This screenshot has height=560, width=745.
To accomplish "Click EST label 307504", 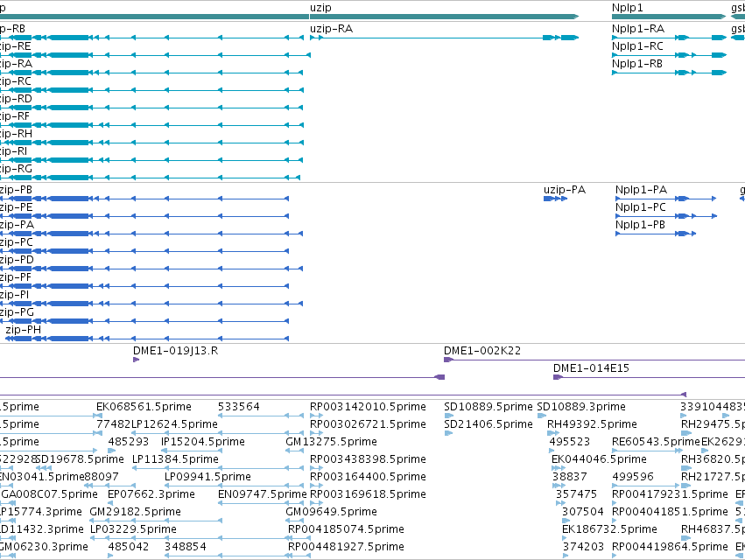I will click(582, 512).
